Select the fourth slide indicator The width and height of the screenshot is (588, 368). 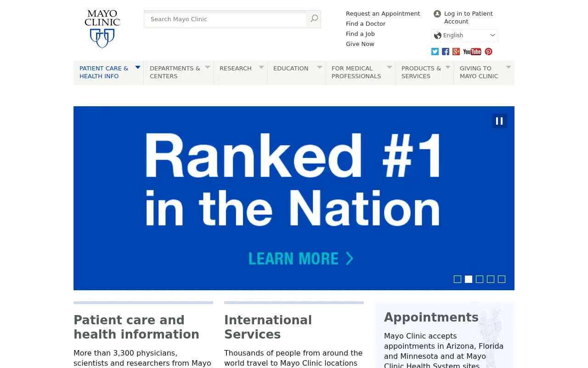coord(491,279)
